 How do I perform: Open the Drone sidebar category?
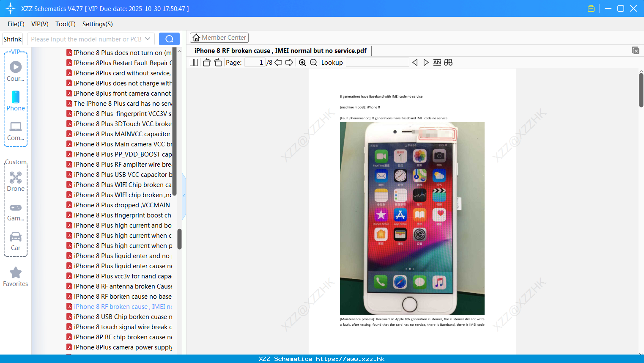pos(16,181)
